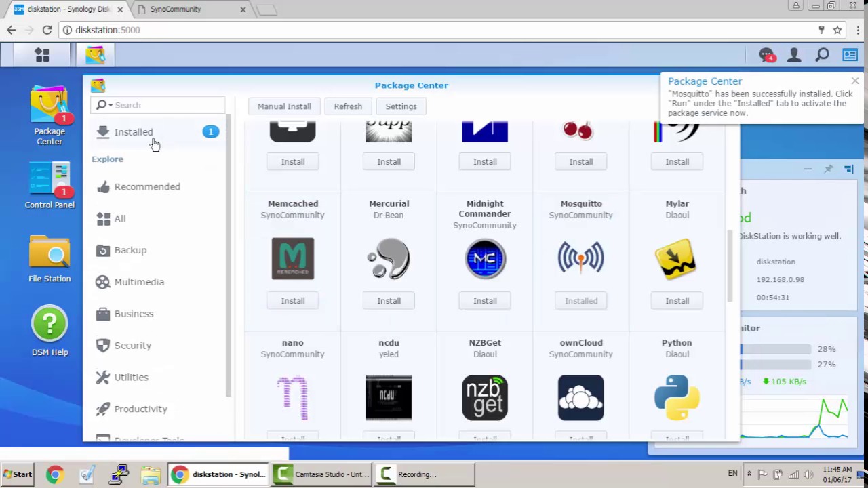Click the ncdu package icon
Image resolution: width=868 pixels, height=488 pixels.
pos(389,398)
